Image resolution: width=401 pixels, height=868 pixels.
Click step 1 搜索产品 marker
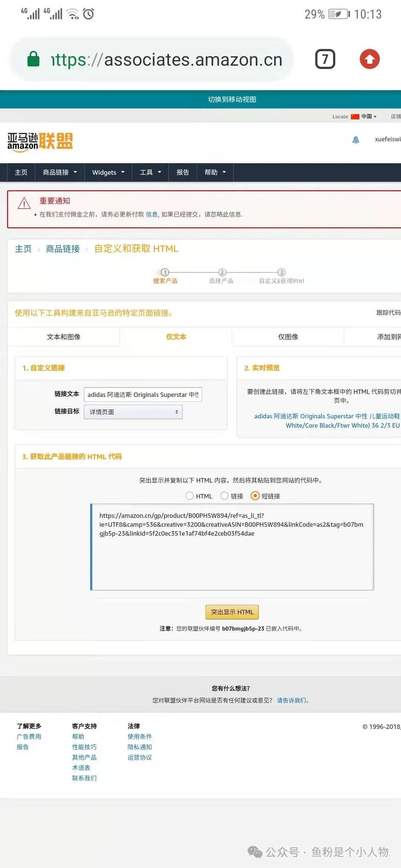click(x=165, y=276)
